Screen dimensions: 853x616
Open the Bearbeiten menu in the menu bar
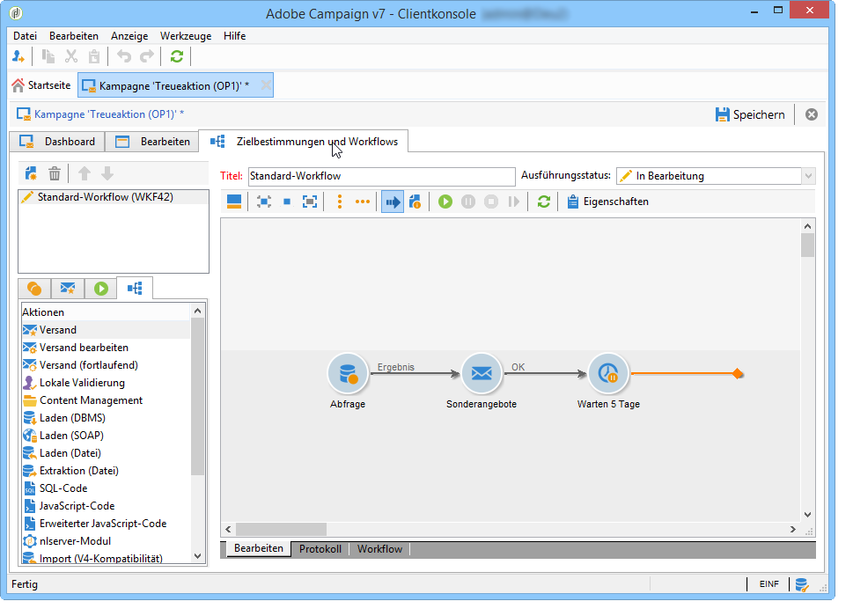click(x=74, y=36)
